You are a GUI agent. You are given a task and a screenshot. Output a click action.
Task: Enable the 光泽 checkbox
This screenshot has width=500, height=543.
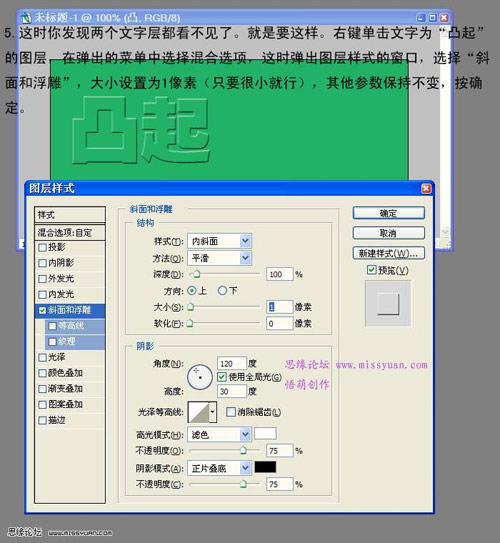(x=42, y=357)
